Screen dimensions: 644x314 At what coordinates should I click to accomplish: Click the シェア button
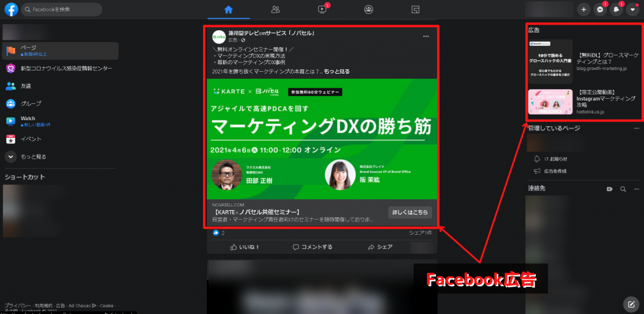coord(380,247)
